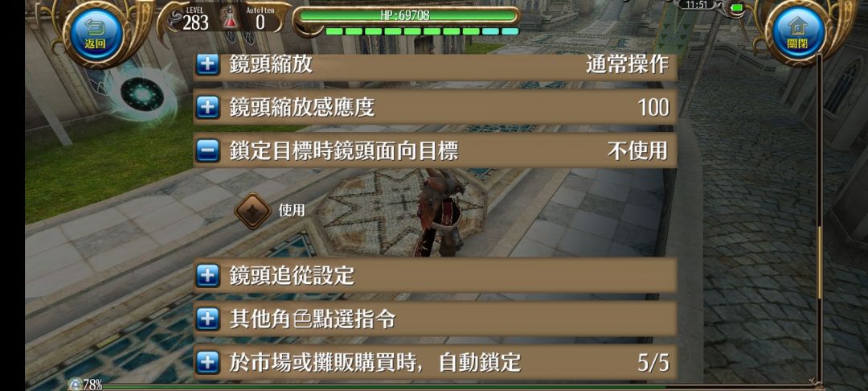The width and height of the screenshot is (868, 391).
Task: Tap the battery status icon
Action: [737, 8]
